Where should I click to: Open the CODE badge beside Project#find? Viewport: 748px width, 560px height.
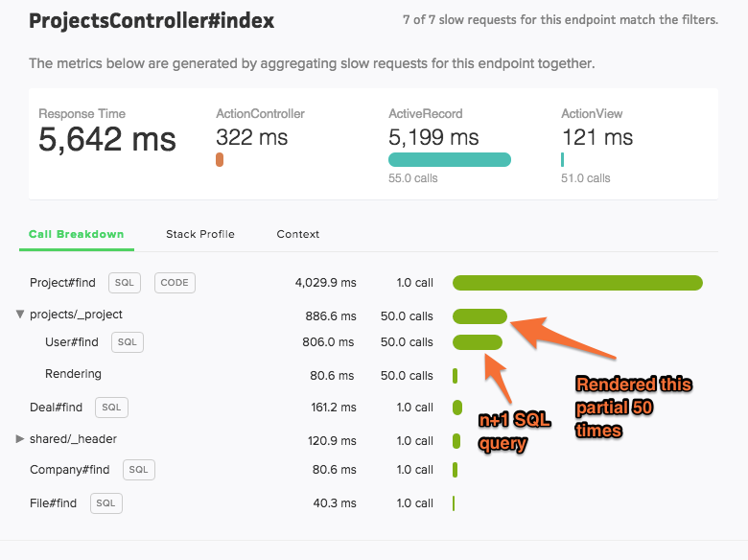[x=175, y=282]
